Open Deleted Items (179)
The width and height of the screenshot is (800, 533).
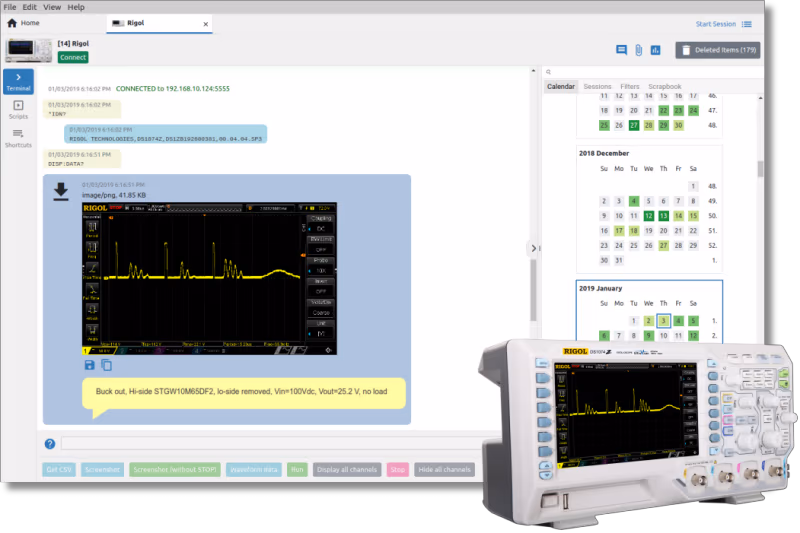[x=717, y=50]
